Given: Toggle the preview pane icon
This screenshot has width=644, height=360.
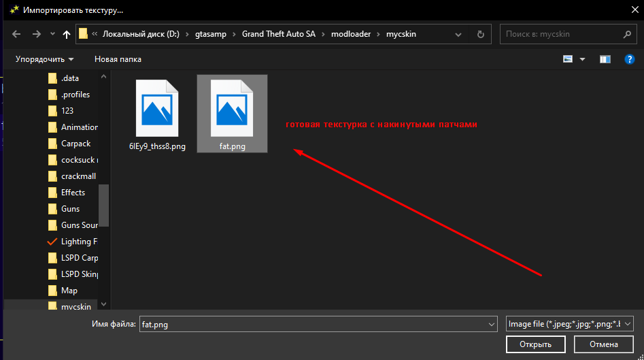Looking at the screenshot, I should (x=605, y=59).
